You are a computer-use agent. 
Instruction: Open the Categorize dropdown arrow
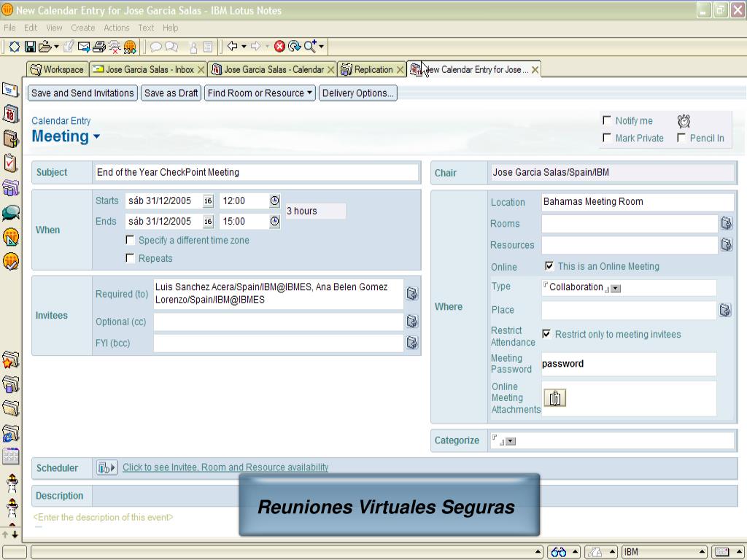[510, 441]
